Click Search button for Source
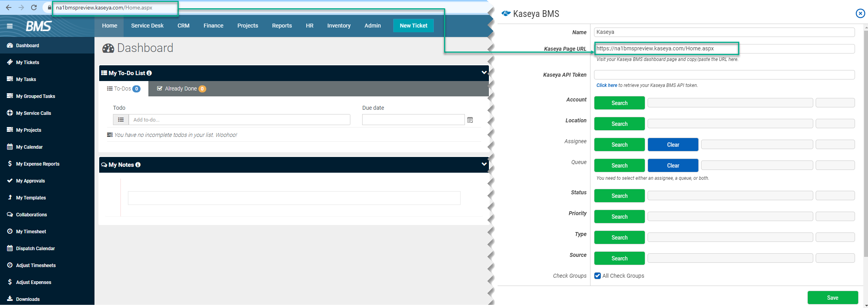 [x=619, y=258]
